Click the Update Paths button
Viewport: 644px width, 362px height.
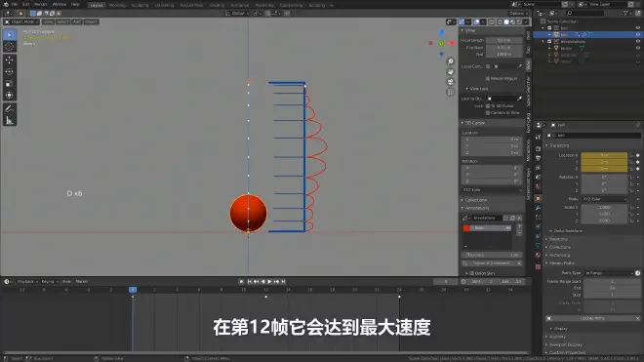(592, 318)
